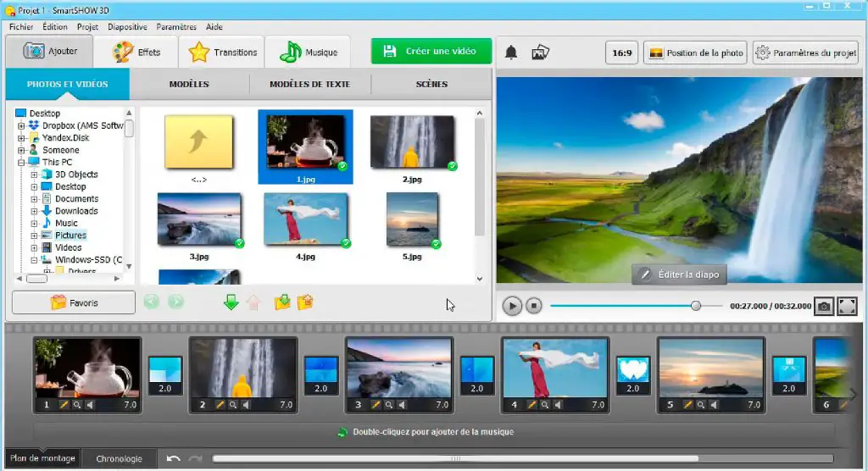Viewport: 868px width, 471px height.
Task: Switch to the Transitions tab
Action: click(223, 53)
